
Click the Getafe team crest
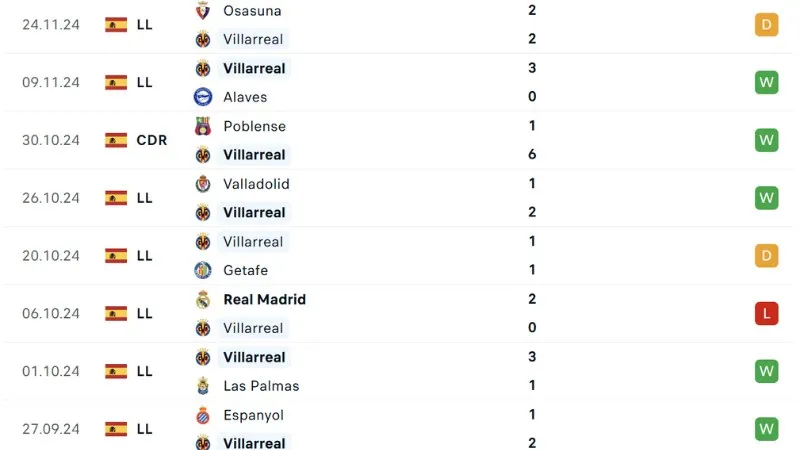pos(203,270)
